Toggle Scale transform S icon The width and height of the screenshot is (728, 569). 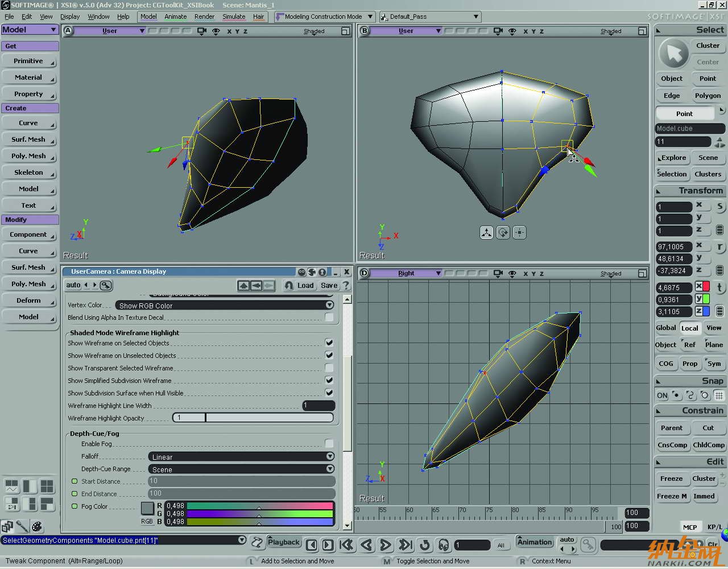(x=719, y=207)
